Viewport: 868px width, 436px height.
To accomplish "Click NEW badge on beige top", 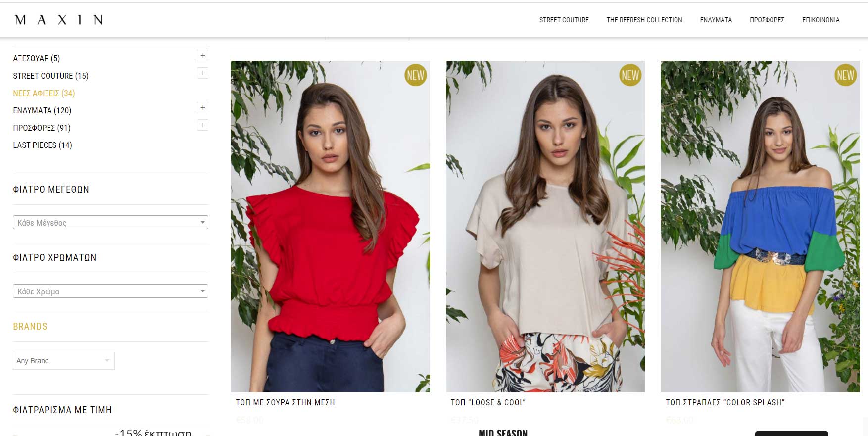I will click(x=630, y=75).
